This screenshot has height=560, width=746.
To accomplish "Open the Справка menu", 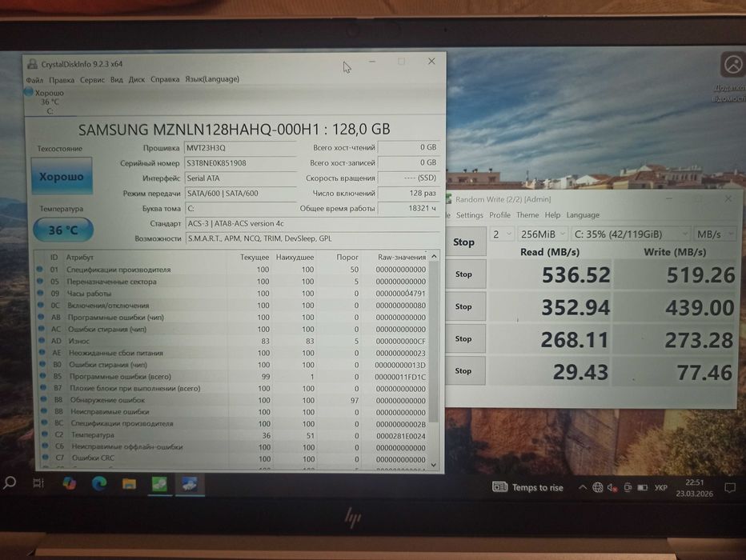I will coord(165,79).
